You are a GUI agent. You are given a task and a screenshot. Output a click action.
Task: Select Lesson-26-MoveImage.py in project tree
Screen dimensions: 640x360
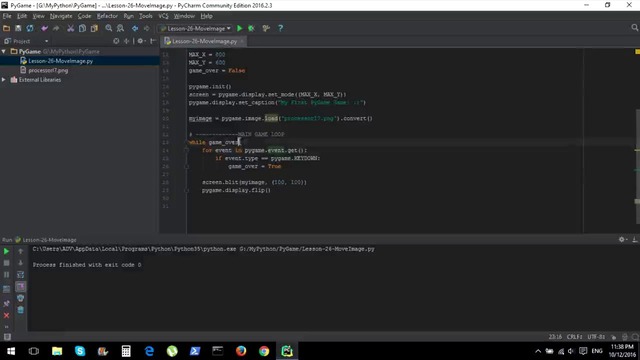pyautogui.click(x=60, y=61)
